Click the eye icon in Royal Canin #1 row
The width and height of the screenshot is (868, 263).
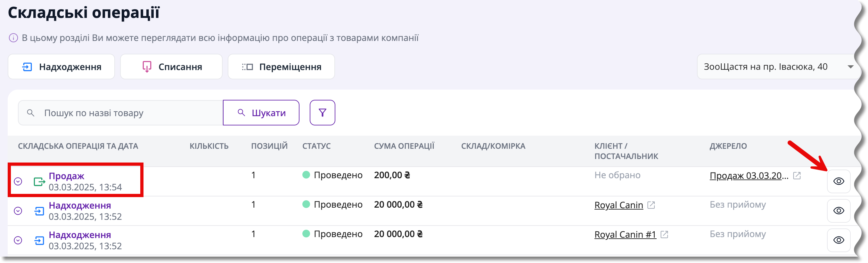[839, 240]
